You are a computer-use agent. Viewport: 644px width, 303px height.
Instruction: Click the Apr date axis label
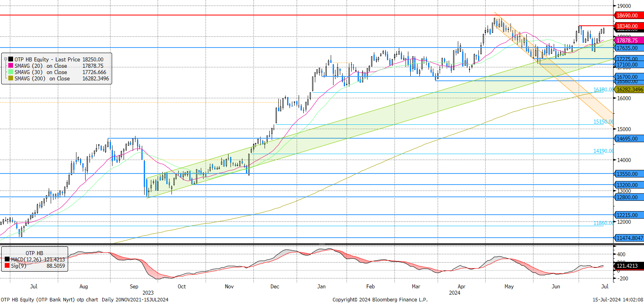click(461, 286)
